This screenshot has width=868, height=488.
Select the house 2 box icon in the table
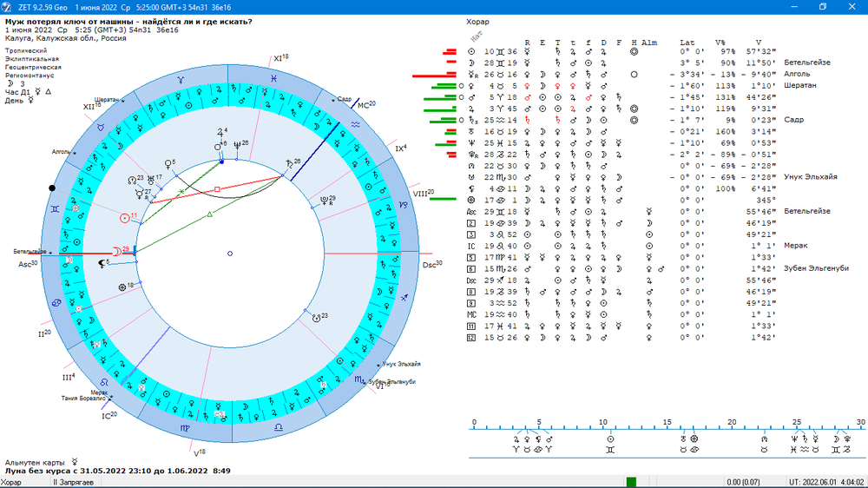tap(471, 223)
